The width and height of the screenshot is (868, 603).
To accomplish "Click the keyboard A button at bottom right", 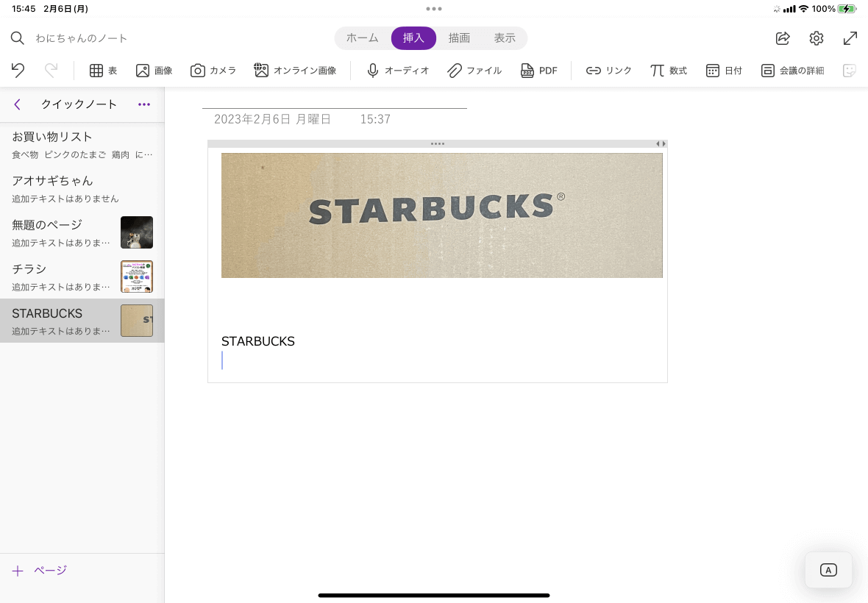I will click(x=828, y=570).
